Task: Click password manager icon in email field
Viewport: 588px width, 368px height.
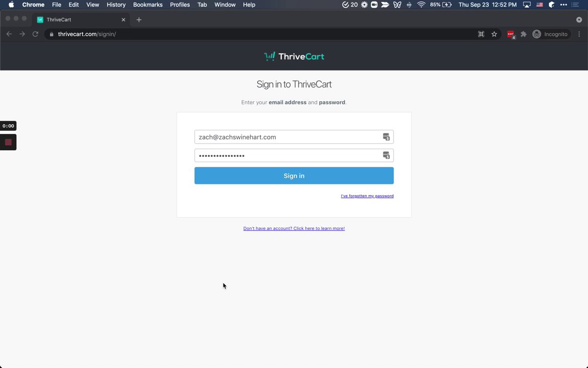Action: [386, 137]
